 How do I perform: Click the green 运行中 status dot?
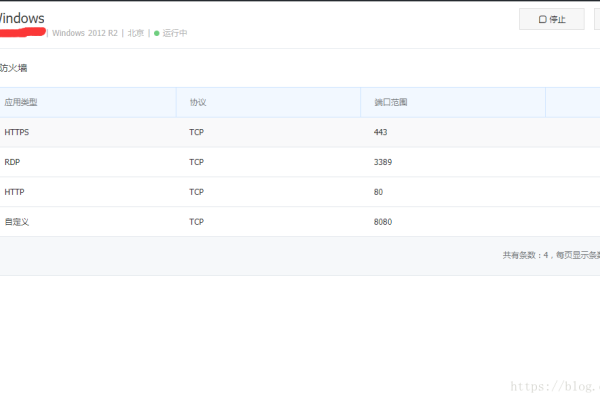click(x=157, y=33)
